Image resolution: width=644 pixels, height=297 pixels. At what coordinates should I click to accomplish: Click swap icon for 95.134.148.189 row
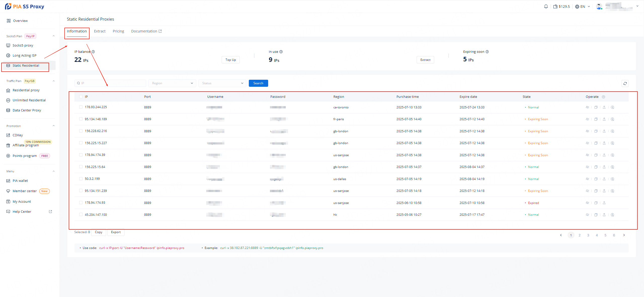pyautogui.click(x=587, y=119)
